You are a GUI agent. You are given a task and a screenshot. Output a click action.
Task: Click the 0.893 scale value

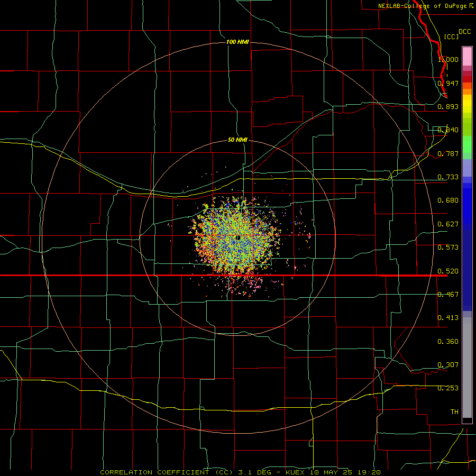(448, 106)
